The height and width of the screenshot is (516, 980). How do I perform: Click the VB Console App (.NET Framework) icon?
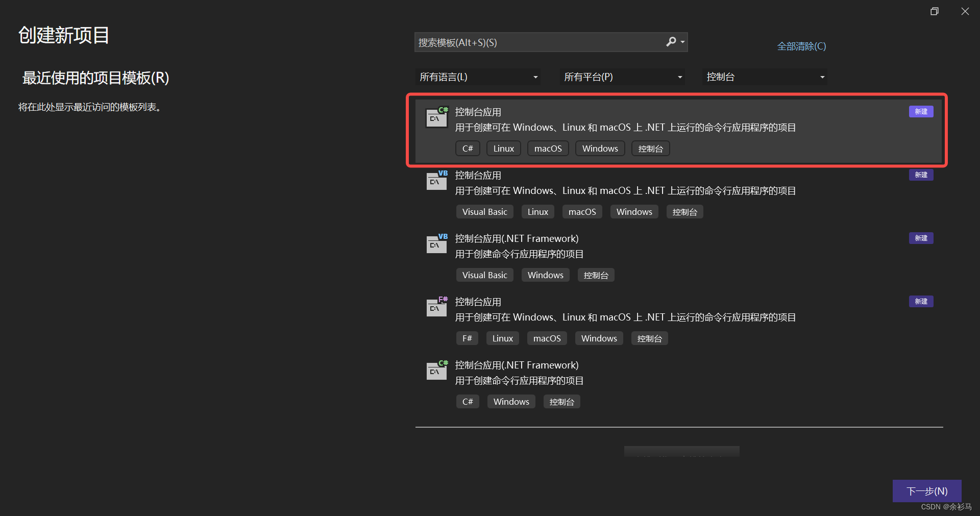click(437, 244)
